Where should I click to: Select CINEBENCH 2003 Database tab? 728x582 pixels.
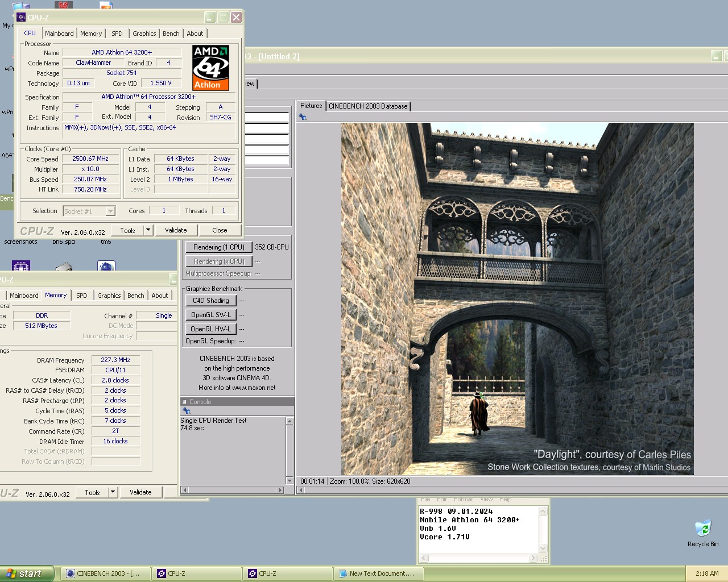point(368,106)
